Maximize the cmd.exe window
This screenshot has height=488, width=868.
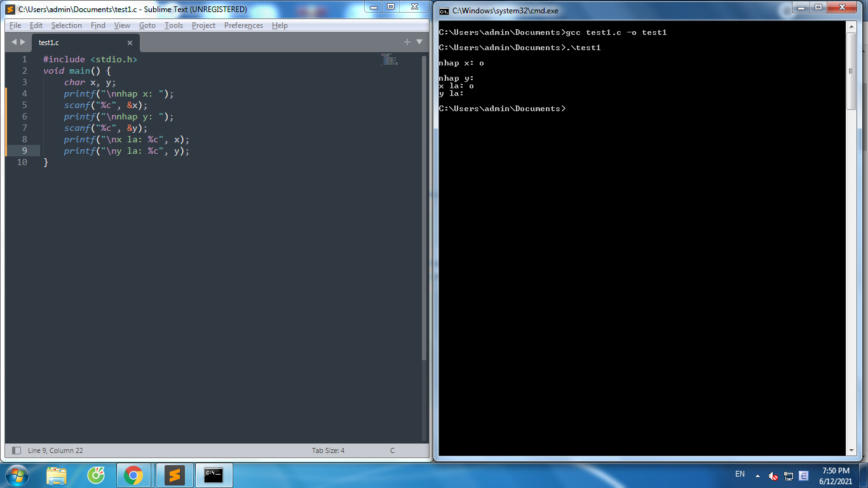pyautogui.click(x=818, y=8)
